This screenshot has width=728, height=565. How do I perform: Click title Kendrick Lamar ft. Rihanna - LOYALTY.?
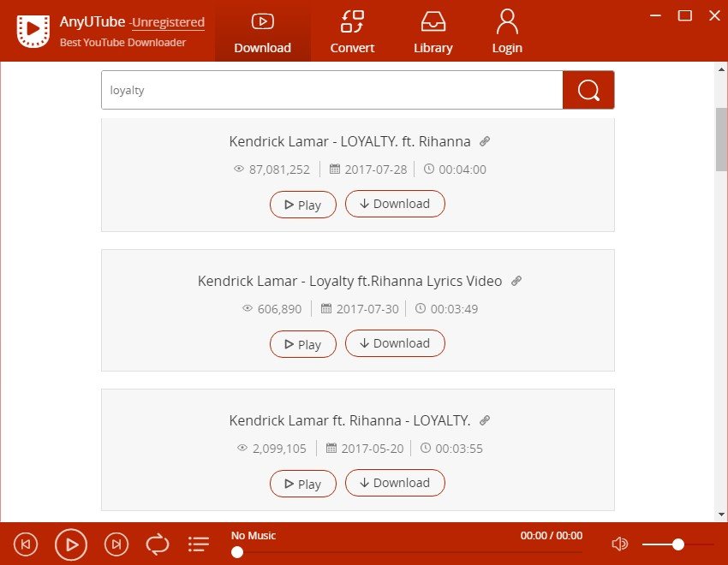(349, 420)
